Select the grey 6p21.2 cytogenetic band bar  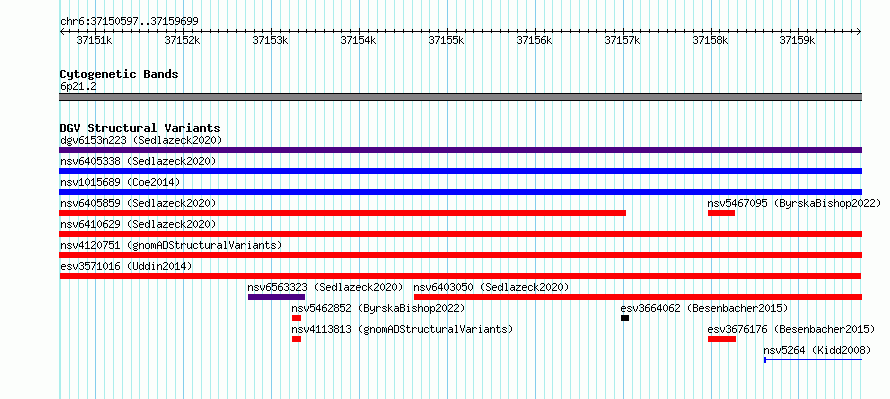[x=460, y=97]
